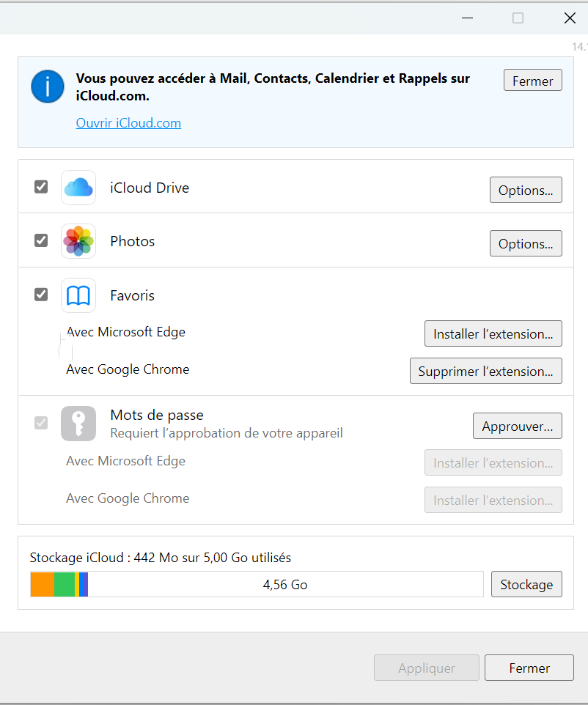Uncheck the iCloud Drive checkbox
Image resolution: width=588 pixels, height=705 pixels.
pos(41,187)
